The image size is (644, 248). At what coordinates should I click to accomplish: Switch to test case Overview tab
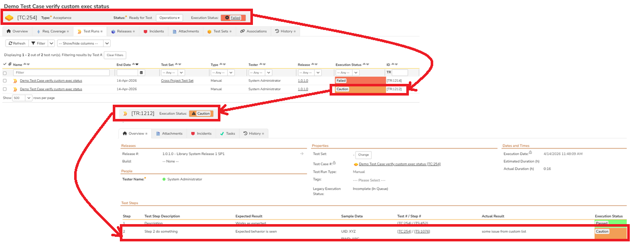tap(17, 32)
